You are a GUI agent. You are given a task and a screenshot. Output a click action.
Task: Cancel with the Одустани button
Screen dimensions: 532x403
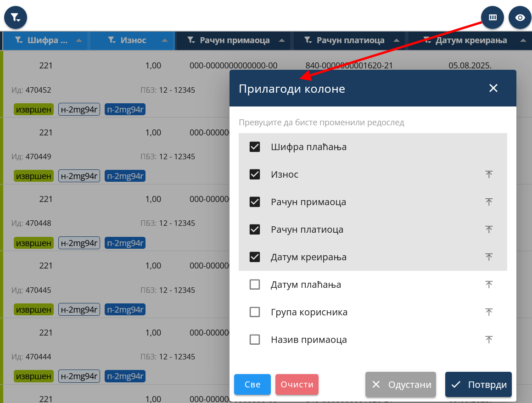click(x=401, y=385)
